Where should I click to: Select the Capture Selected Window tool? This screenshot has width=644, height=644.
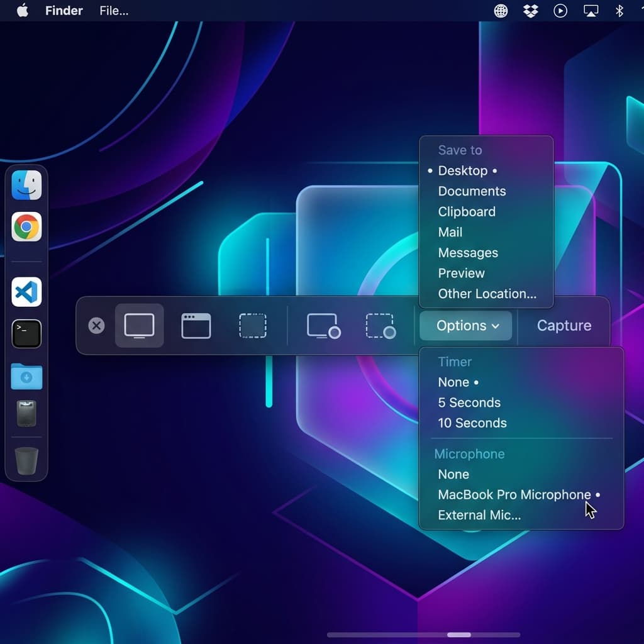196,325
